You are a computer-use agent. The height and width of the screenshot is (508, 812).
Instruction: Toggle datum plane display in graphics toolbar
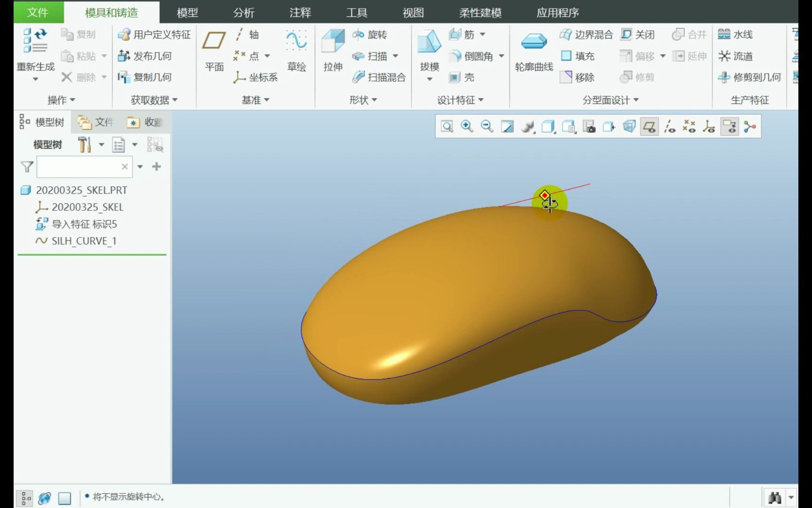click(x=649, y=126)
